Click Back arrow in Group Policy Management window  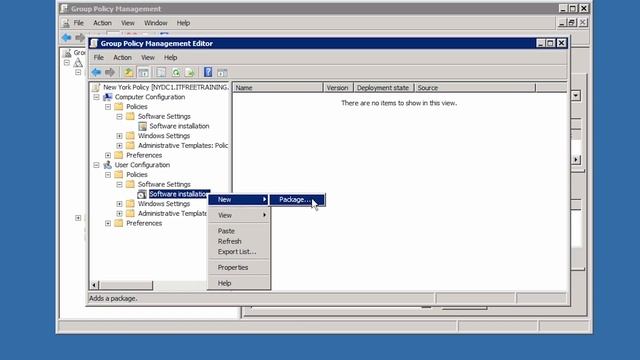click(66, 38)
